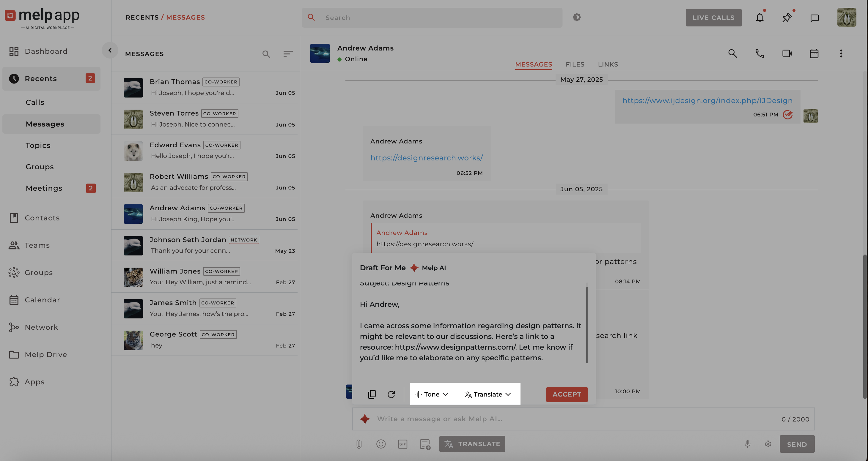Expand the Translate dropdown in draft
Screen dimensions: 868x461
(488, 394)
